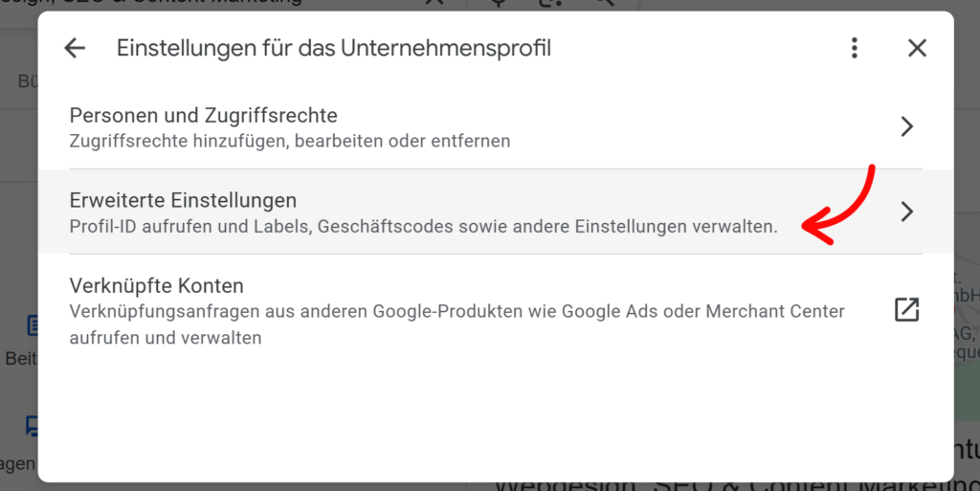Open the 'Erweiterte Einstellungen' entry title
Screen dimensions: 980x491
pyautogui.click(x=183, y=200)
